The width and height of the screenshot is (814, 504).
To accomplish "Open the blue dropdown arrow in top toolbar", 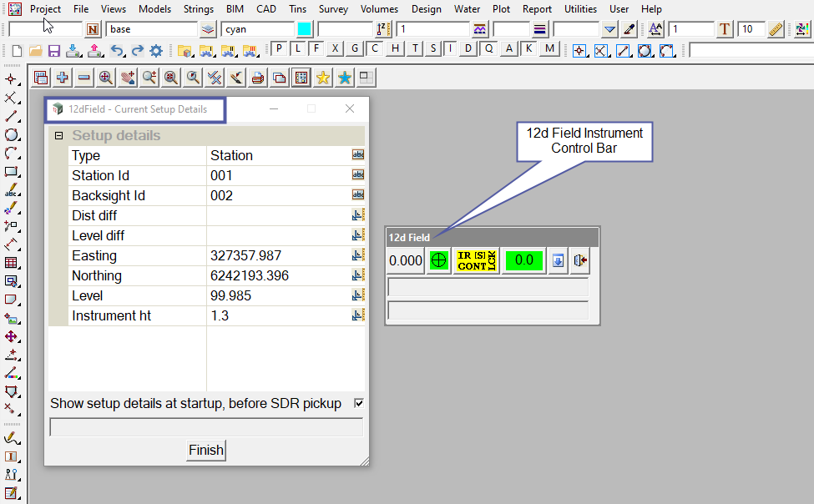I will pos(610,29).
